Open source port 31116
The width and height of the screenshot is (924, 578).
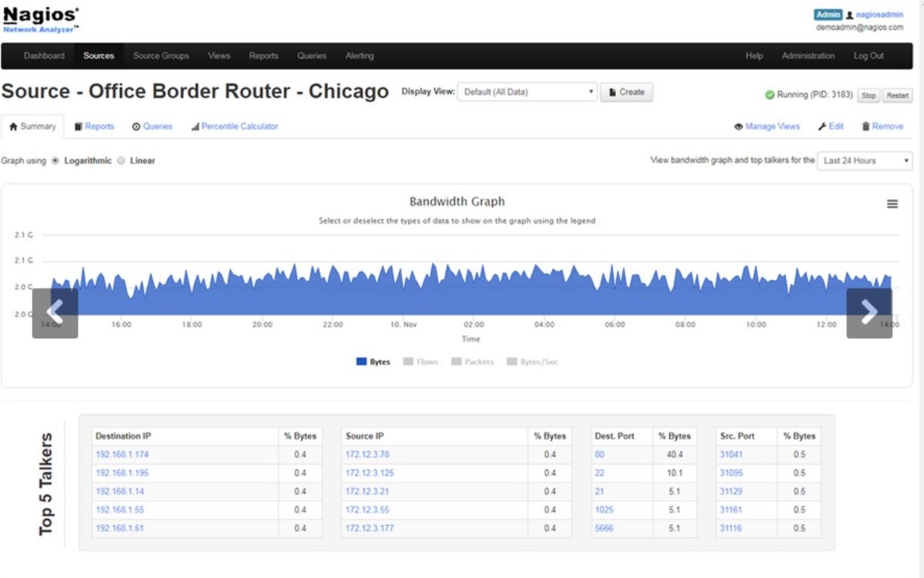tap(731, 529)
